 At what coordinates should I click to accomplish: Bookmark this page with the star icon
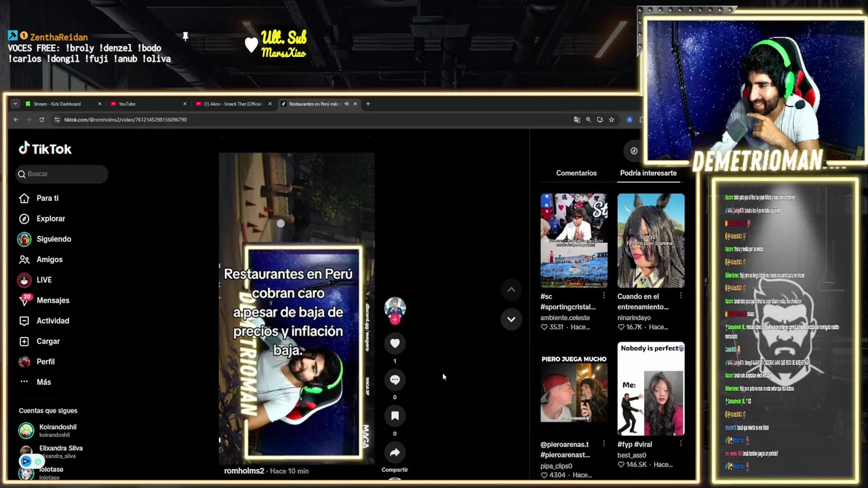(612, 119)
